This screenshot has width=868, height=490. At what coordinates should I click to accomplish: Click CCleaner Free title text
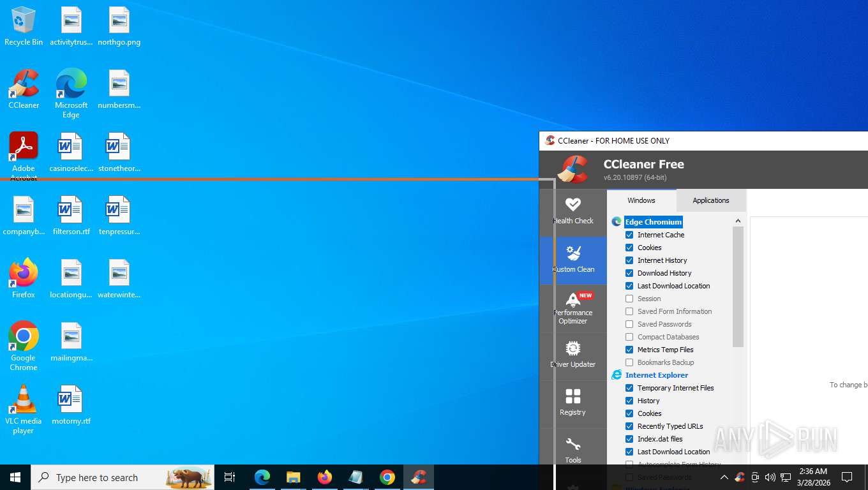(644, 164)
